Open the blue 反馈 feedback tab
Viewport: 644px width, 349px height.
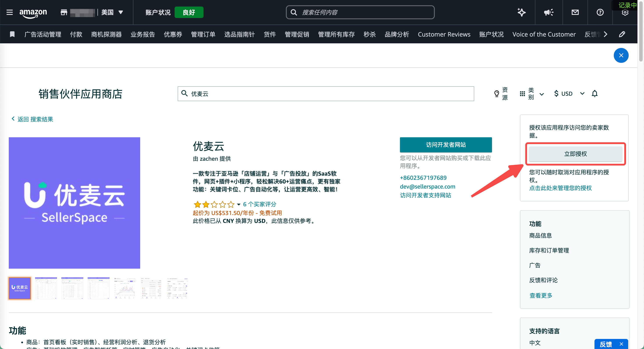pyautogui.click(x=606, y=344)
